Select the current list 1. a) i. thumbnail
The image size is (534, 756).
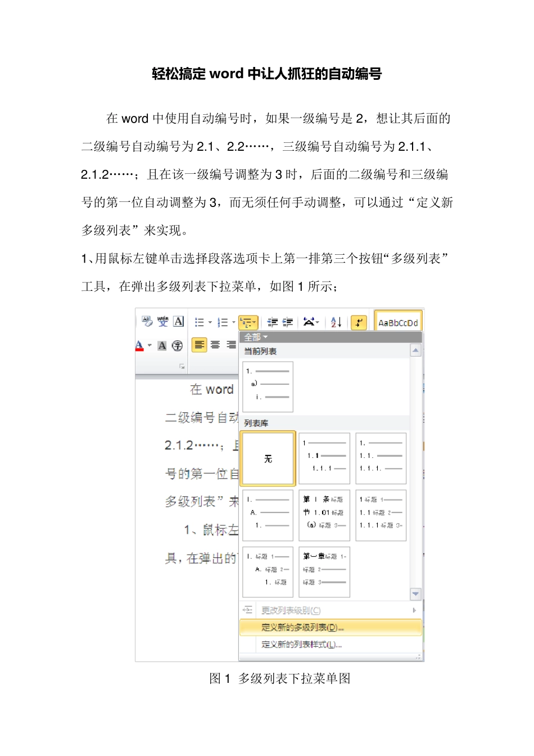(x=268, y=387)
